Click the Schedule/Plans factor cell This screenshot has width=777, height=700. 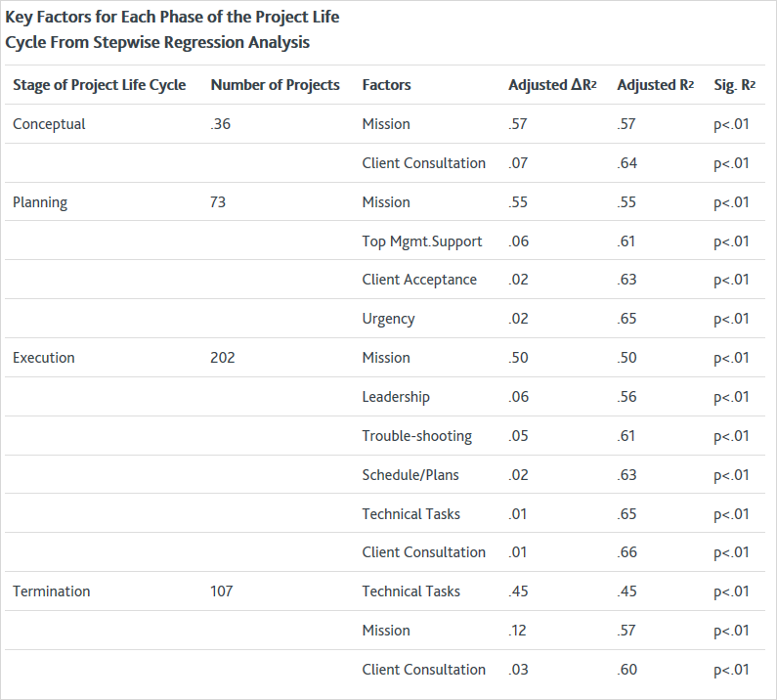(x=410, y=475)
